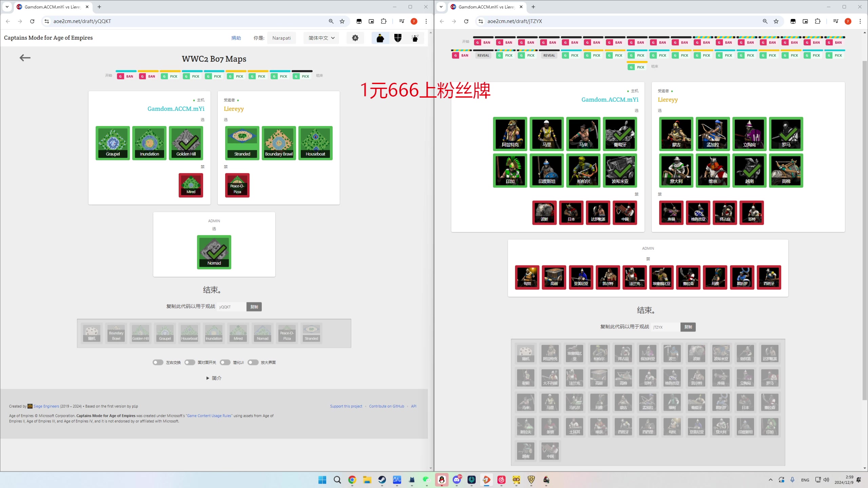Open tab search dropdown in right browser
The height and width of the screenshot is (488, 868).
pyautogui.click(x=441, y=7)
